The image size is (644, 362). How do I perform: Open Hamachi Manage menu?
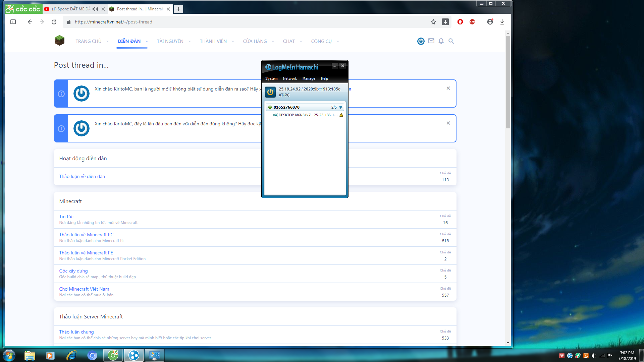pyautogui.click(x=309, y=78)
